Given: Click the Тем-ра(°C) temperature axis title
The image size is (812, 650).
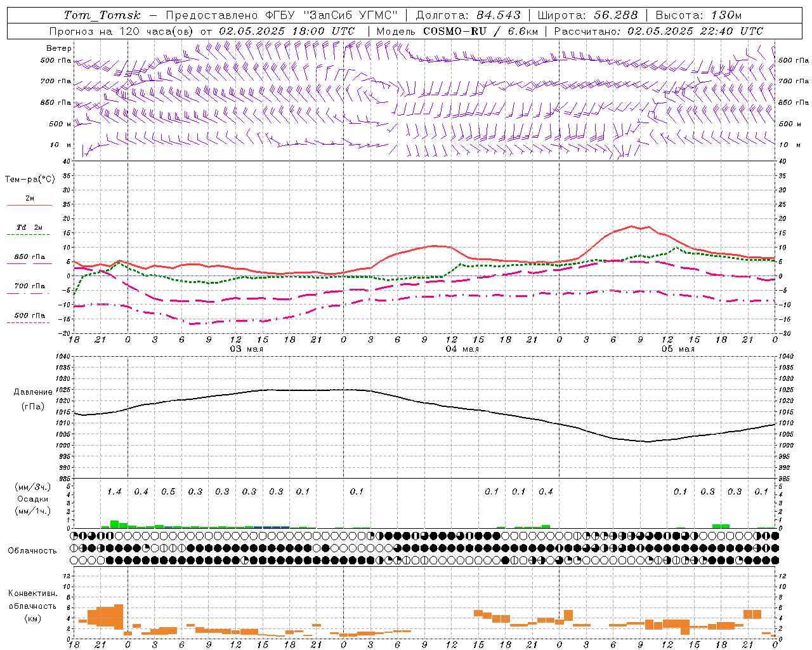Looking at the screenshot, I should [30, 180].
